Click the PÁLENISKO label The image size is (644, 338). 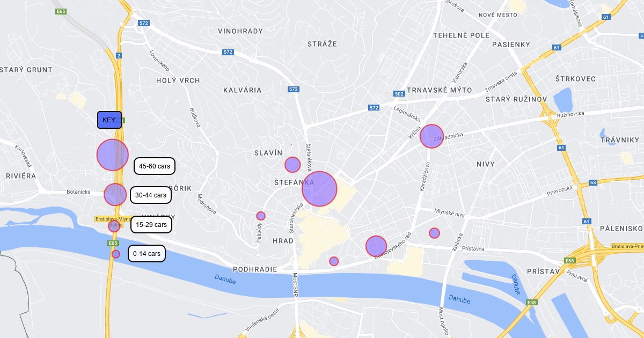(x=621, y=229)
